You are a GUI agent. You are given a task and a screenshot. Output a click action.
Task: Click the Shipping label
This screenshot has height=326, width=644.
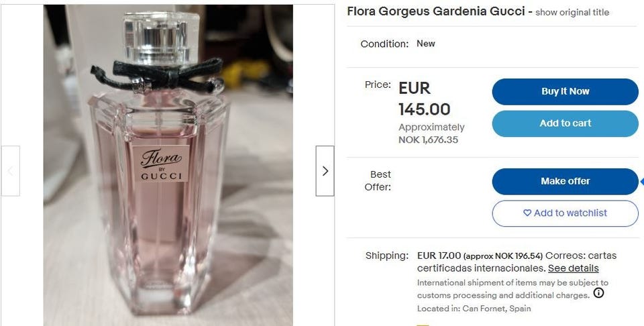tap(387, 256)
